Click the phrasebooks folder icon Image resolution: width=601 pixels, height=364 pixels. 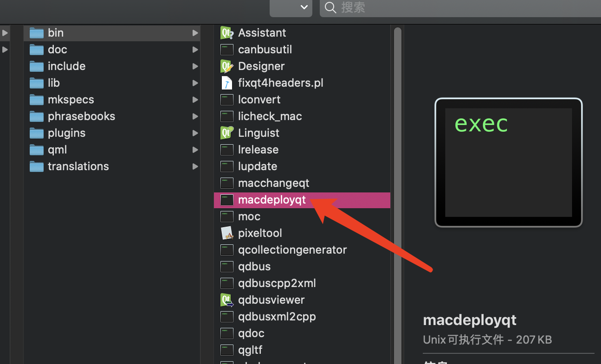pyautogui.click(x=36, y=116)
